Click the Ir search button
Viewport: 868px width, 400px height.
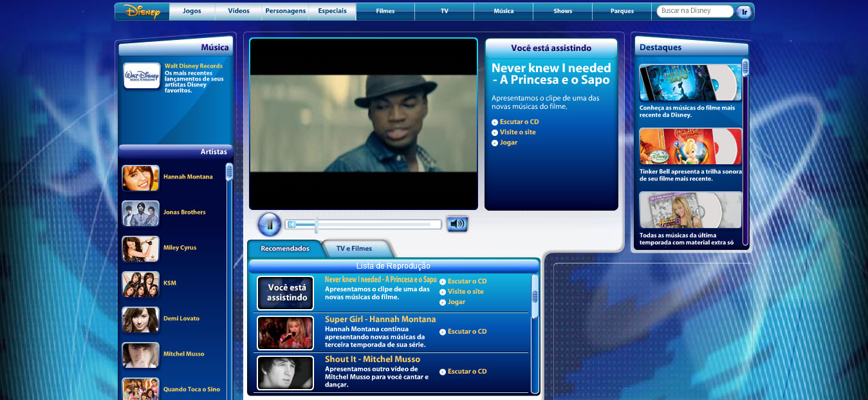click(744, 12)
